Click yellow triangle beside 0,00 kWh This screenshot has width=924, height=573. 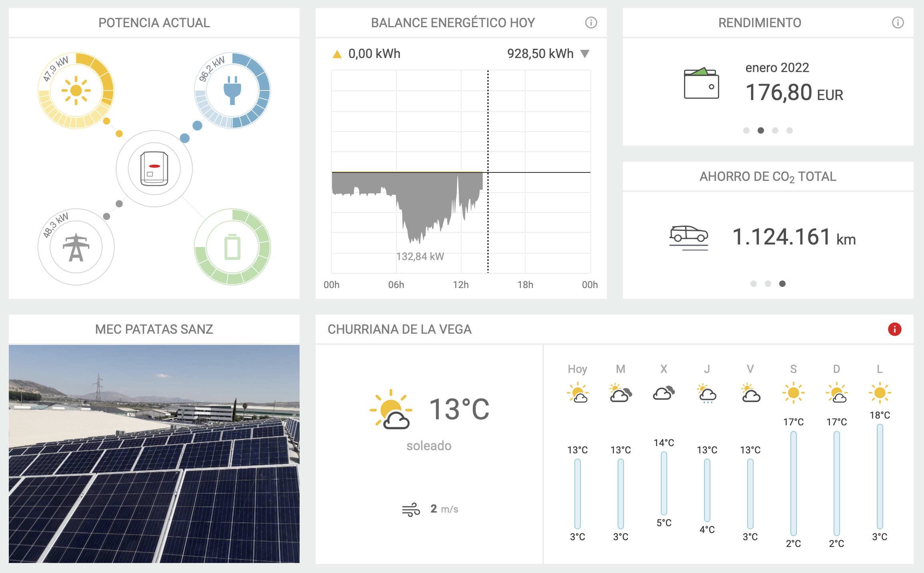pyautogui.click(x=337, y=54)
